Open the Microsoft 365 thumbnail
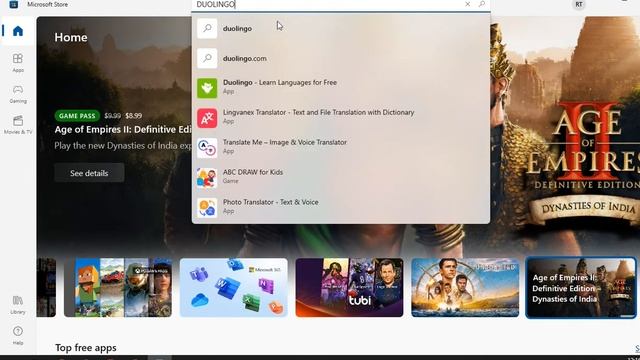 (233, 287)
